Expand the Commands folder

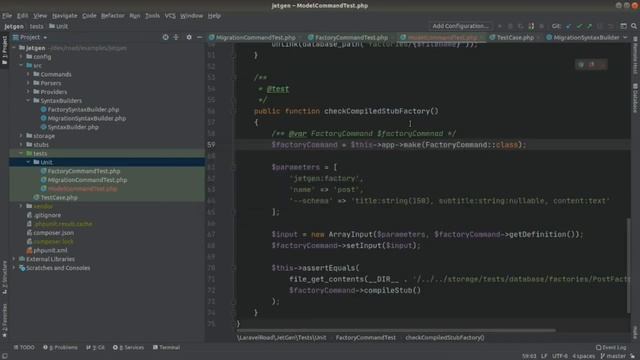pyautogui.click(x=29, y=74)
